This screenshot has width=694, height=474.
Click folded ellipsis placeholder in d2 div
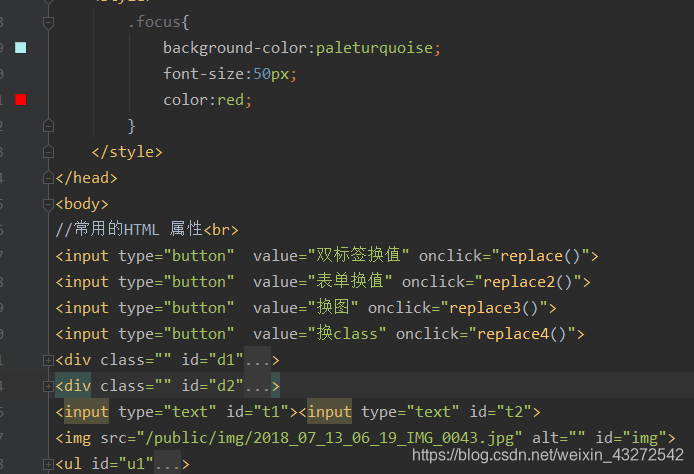click(x=258, y=386)
